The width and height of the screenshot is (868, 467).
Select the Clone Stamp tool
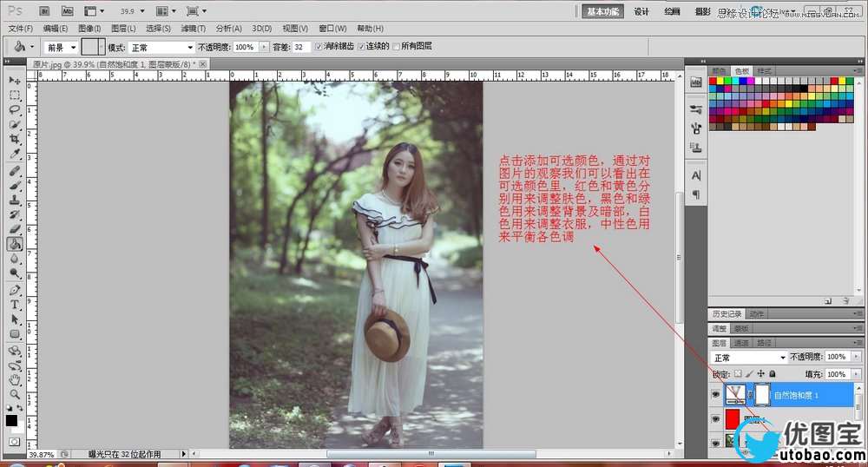[x=15, y=200]
